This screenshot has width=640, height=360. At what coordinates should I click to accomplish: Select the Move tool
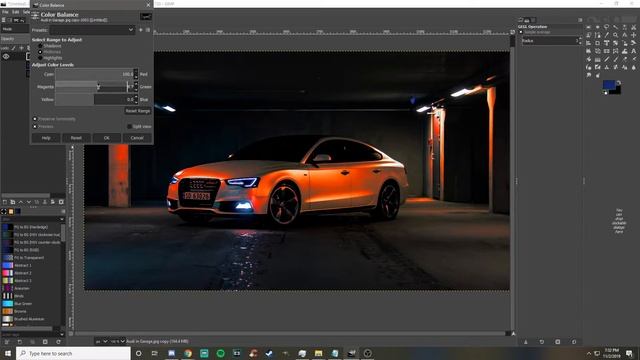(x=633, y=35)
